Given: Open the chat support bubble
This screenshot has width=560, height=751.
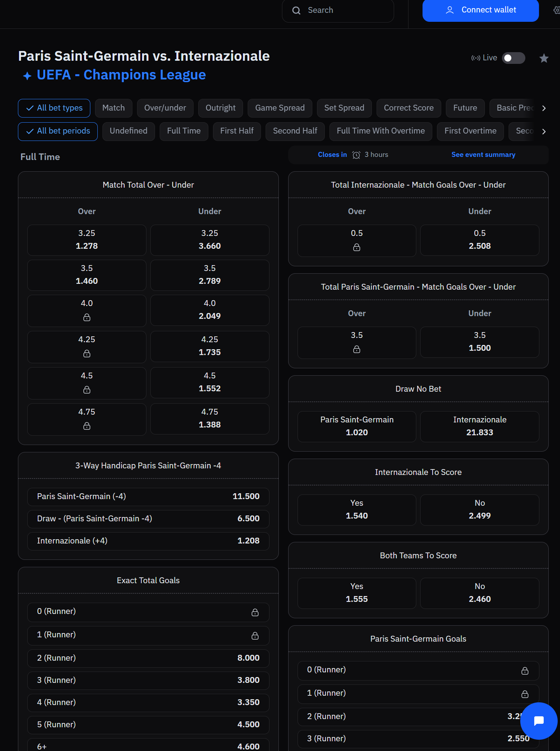Looking at the screenshot, I should pos(539,721).
